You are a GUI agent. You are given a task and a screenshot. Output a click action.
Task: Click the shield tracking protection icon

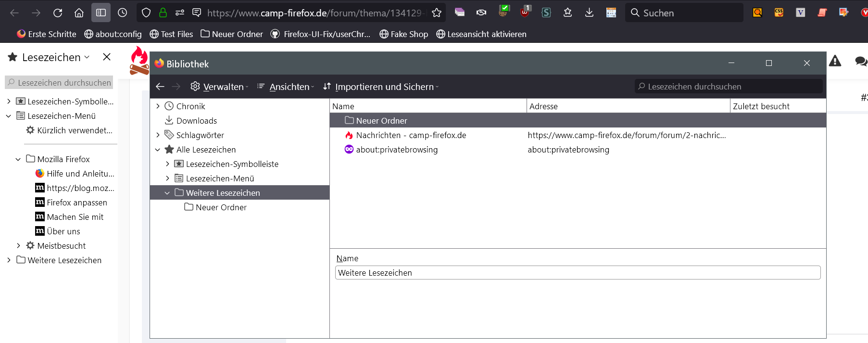click(147, 13)
